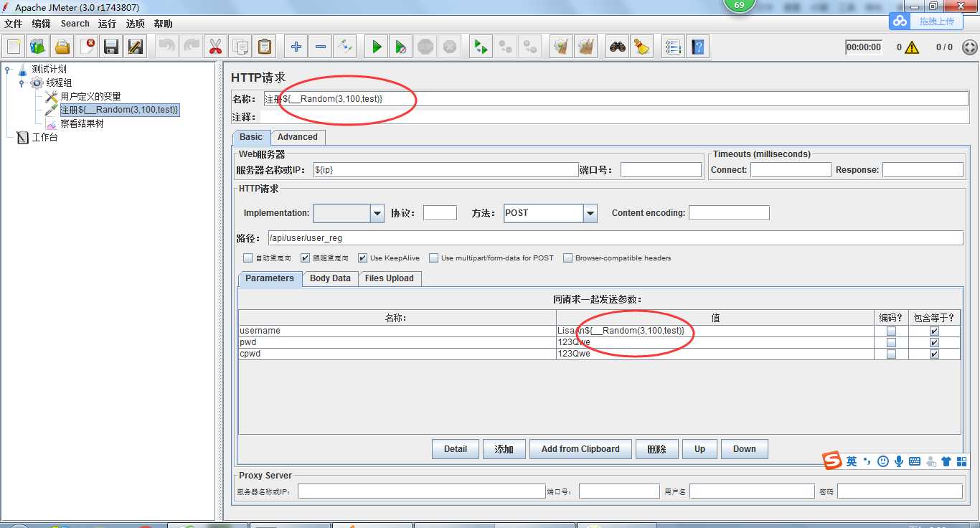Open the 编辑 menu
The width and height of the screenshot is (980, 528).
41,24
